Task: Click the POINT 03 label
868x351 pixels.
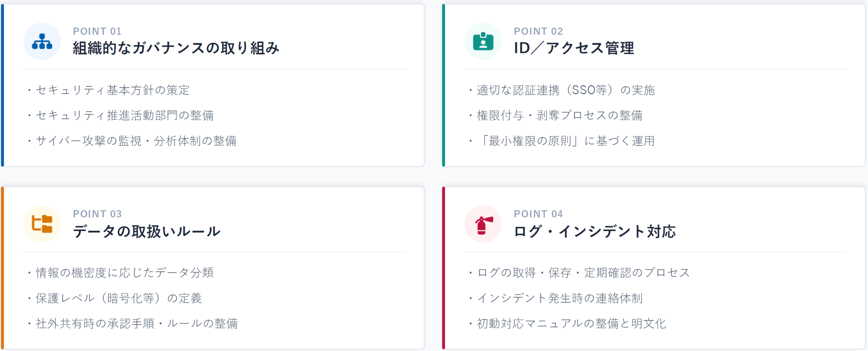Action: [97, 214]
